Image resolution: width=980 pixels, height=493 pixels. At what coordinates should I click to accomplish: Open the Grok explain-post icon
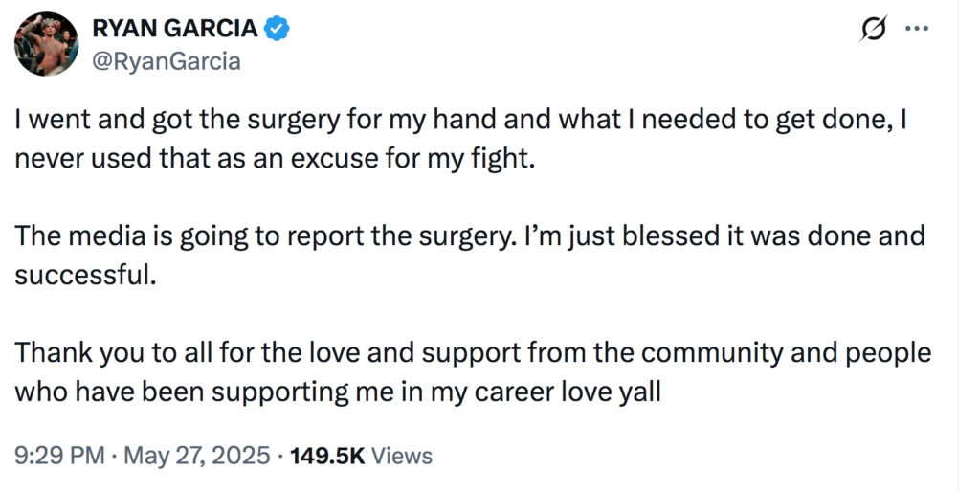coord(873,29)
